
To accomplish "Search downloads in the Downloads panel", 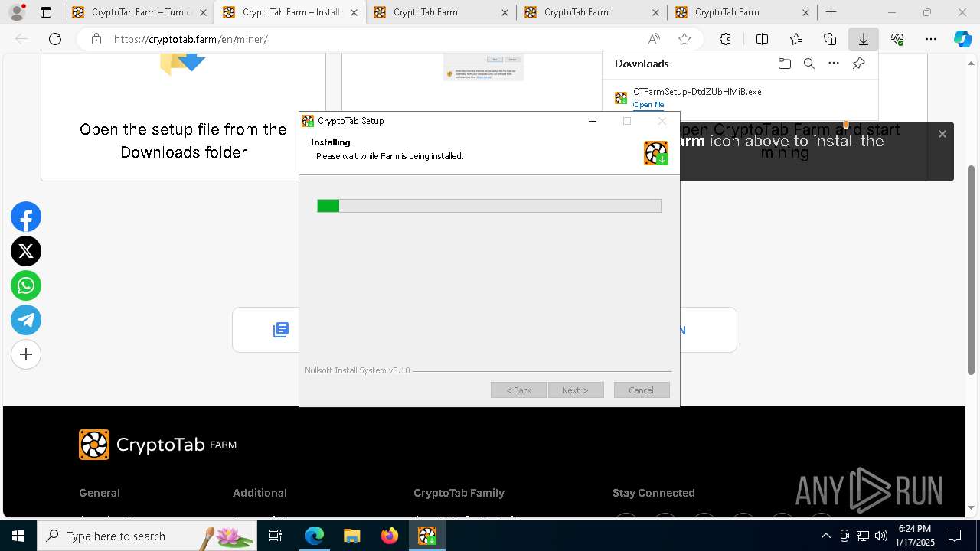I will click(x=808, y=64).
